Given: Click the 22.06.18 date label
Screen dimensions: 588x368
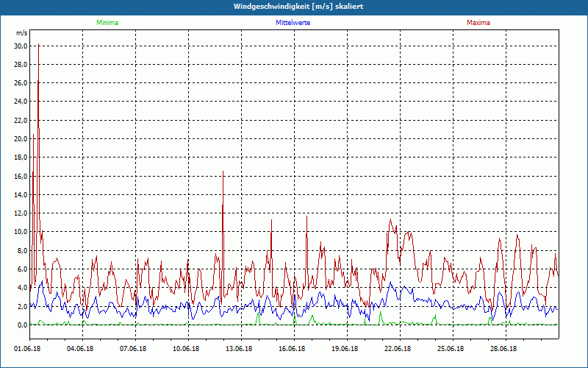Looking at the screenshot, I should click(x=398, y=349).
